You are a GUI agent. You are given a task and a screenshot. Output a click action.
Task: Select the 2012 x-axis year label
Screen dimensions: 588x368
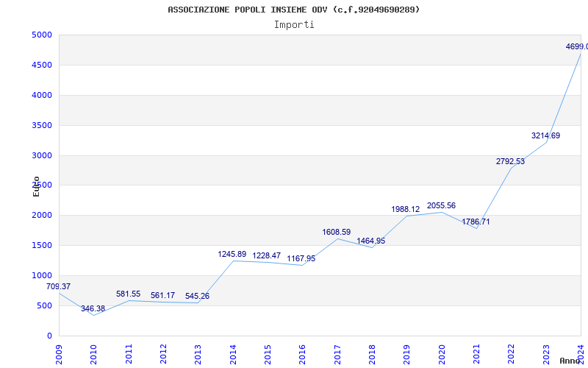(163, 355)
